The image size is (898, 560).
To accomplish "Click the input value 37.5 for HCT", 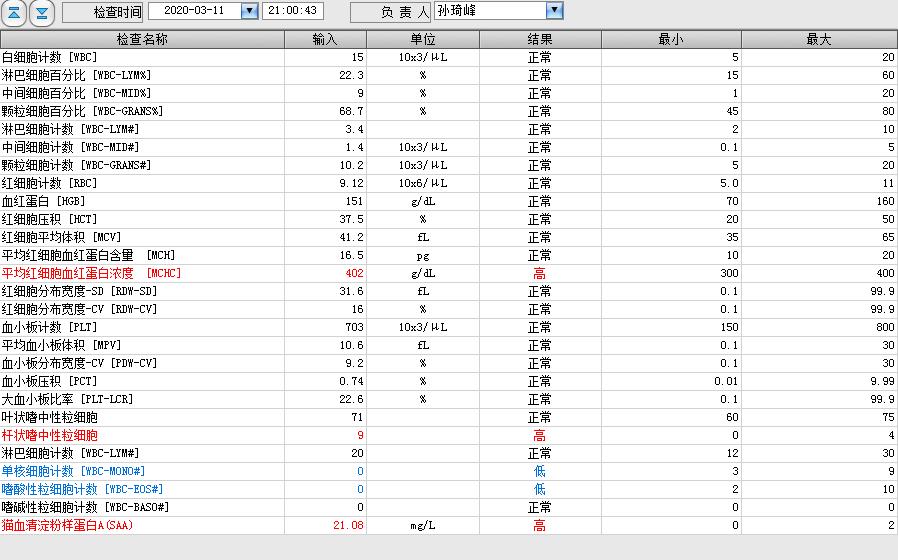I will click(x=351, y=219).
